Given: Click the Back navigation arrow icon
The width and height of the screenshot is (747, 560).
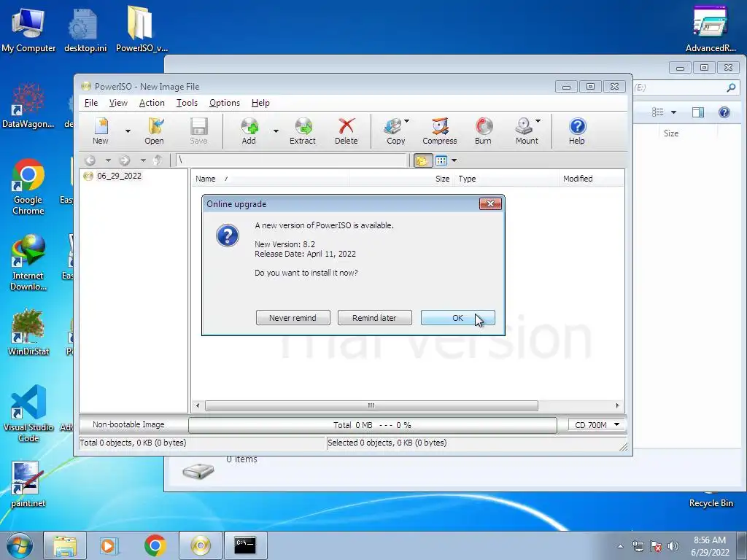Looking at the screenshot, I should tap(90, 160).
